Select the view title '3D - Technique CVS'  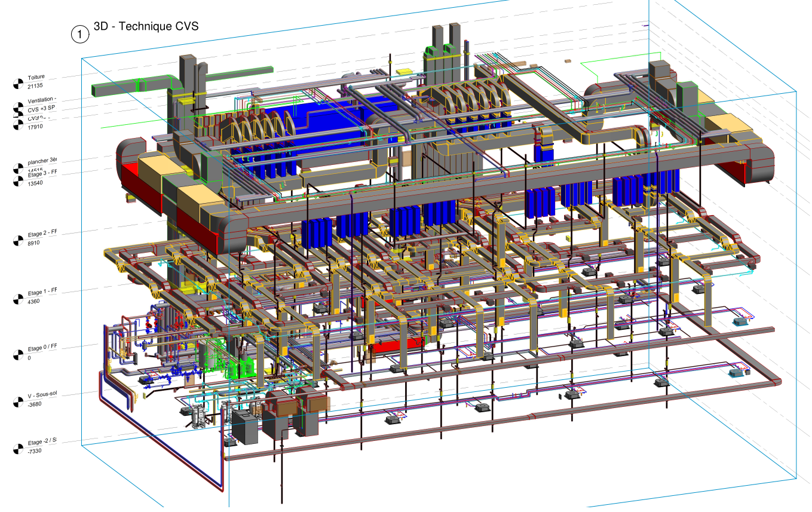point(146,26)
